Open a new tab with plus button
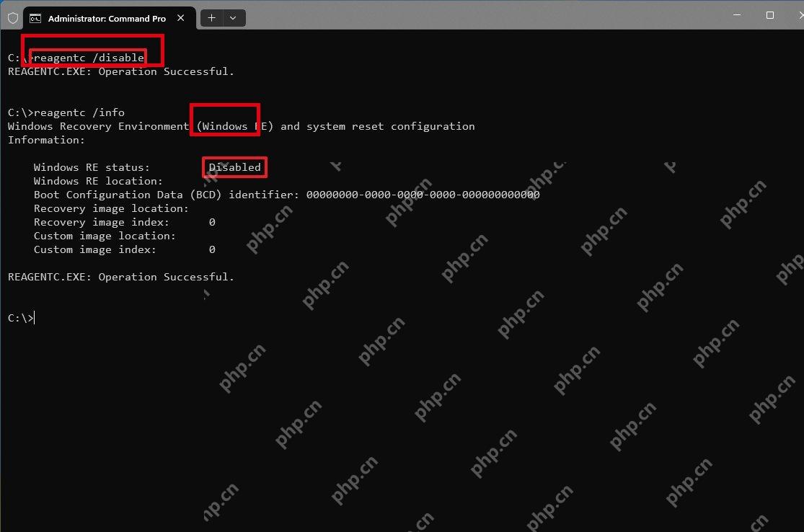Image resolution: width=804 pixels, height=532 pixels. [x=211, y=18]
